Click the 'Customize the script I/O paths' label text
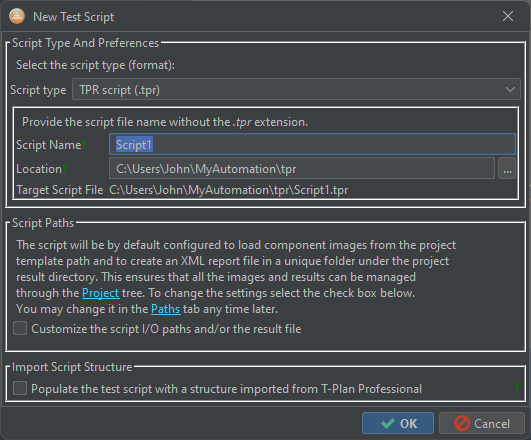This screenshot has width=531, height=440. pos(166,329)
